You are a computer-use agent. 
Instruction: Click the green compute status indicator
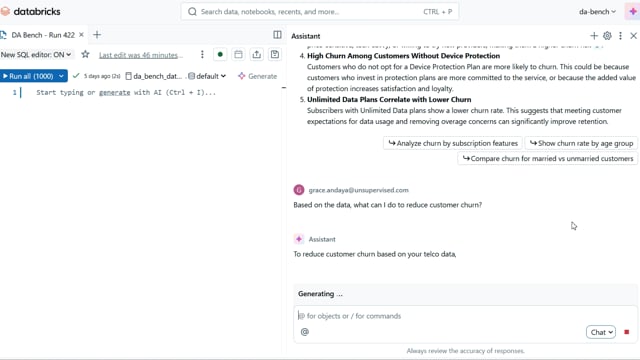tap(220, 54)
